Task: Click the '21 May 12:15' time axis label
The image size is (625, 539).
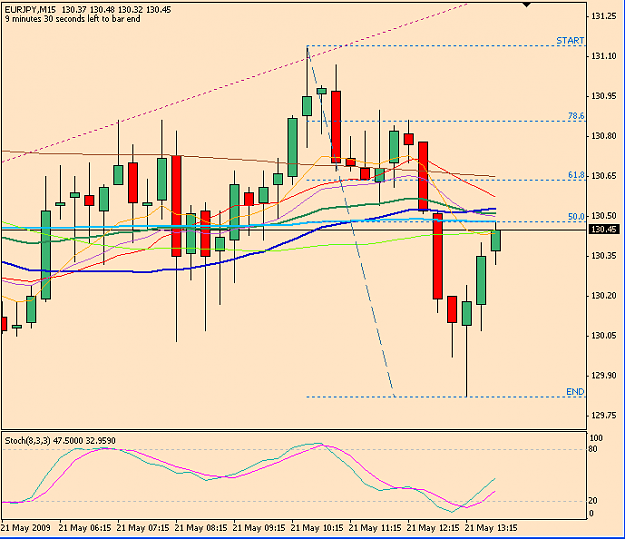Action: [433, 528]
